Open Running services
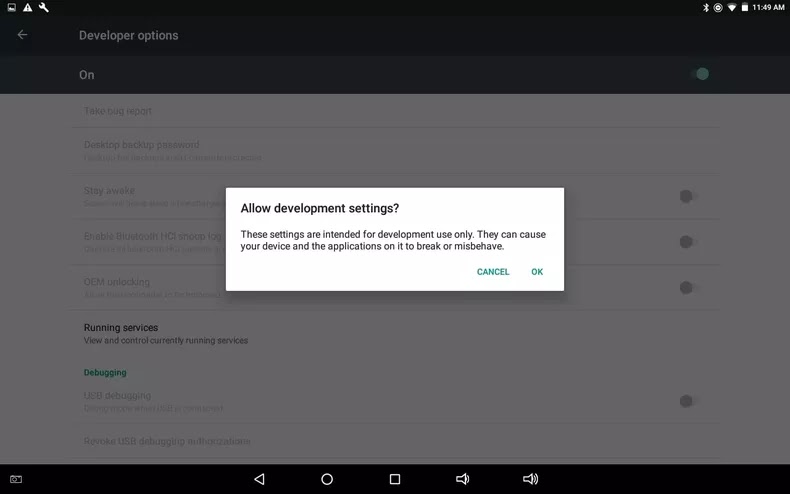Screen dimensions: 790x494 pyautogui.click(x=394, y=333)
